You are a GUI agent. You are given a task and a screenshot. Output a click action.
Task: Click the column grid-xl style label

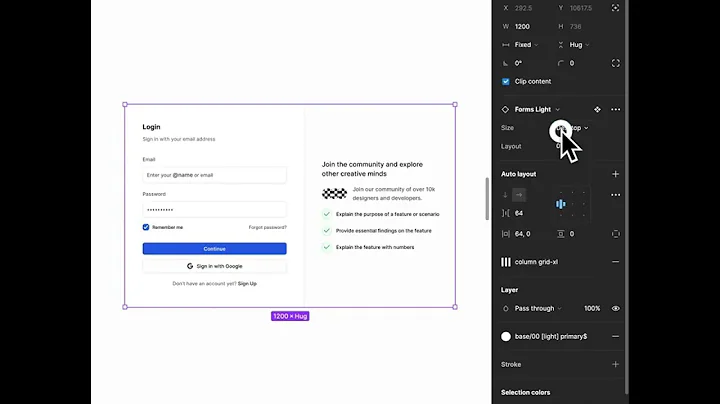tap(536, 262)
